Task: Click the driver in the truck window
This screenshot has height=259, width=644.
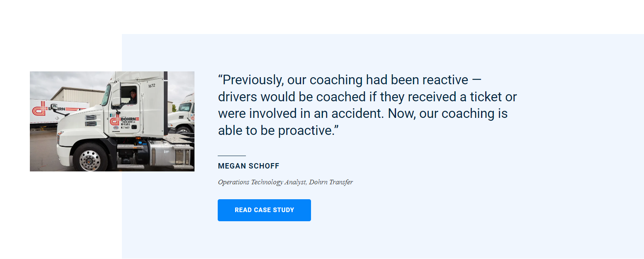Action: [133, 96]
